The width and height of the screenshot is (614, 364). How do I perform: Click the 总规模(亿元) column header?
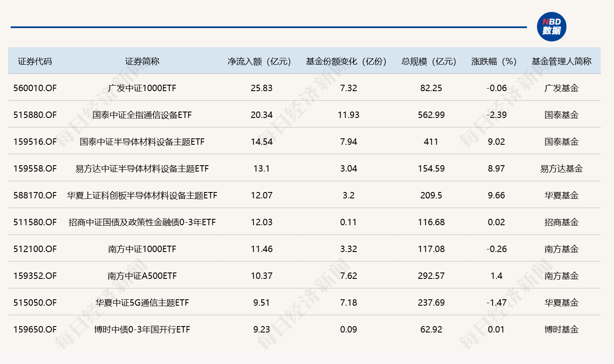click(429, 61)
